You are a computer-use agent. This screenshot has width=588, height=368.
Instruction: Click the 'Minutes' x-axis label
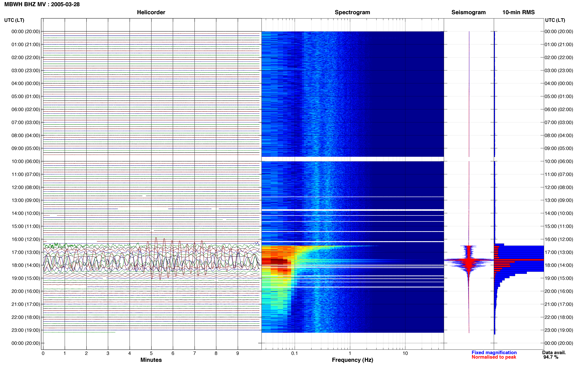click(x=151, y=360)
